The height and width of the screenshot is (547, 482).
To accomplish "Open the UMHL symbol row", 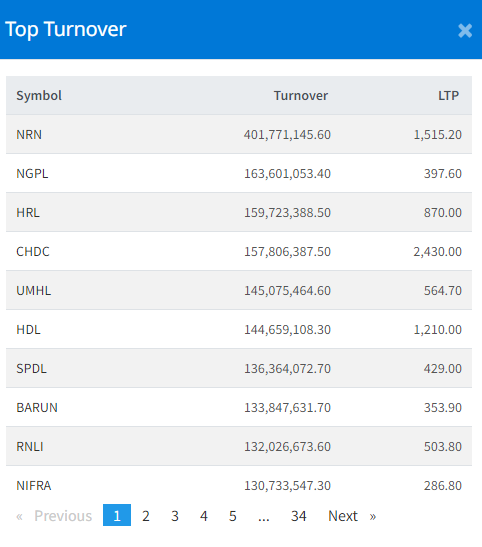I will click(x=239, y=291).
